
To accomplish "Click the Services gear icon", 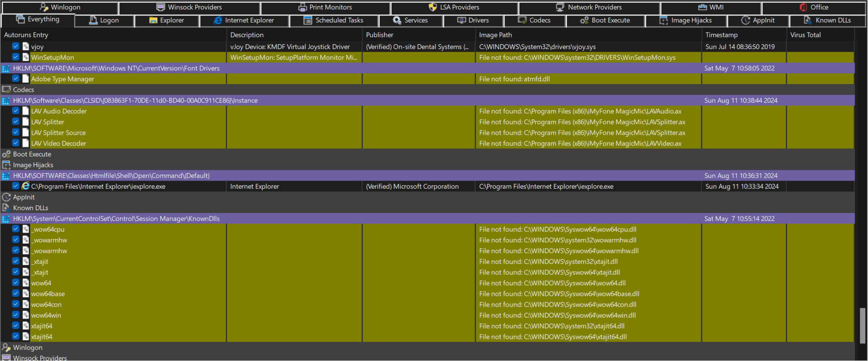I will click(x=397, y=20).
